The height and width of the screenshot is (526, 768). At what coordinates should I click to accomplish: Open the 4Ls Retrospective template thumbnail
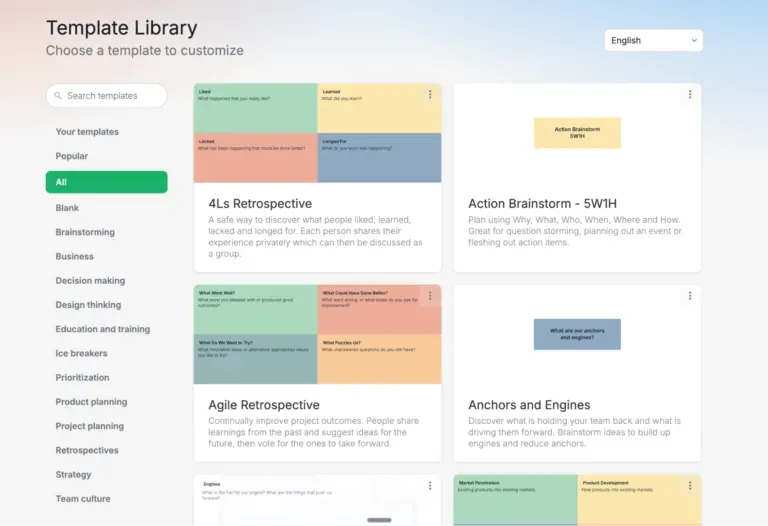(x=317, y=133)
